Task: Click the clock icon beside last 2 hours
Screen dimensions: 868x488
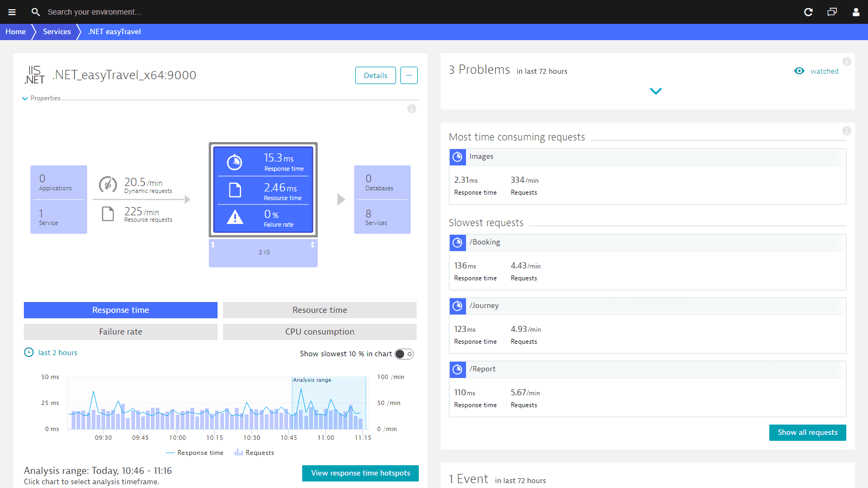Action: (29, 352)
